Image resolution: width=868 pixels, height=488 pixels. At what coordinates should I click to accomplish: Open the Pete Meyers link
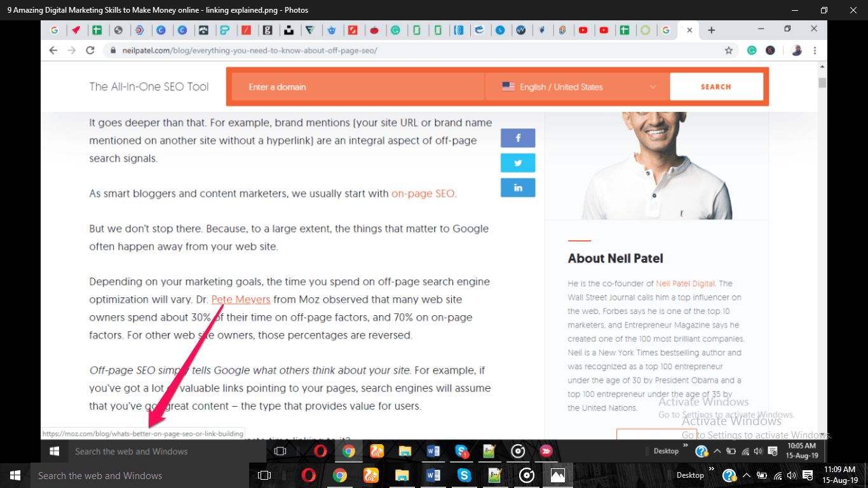(x=241, y=299)
